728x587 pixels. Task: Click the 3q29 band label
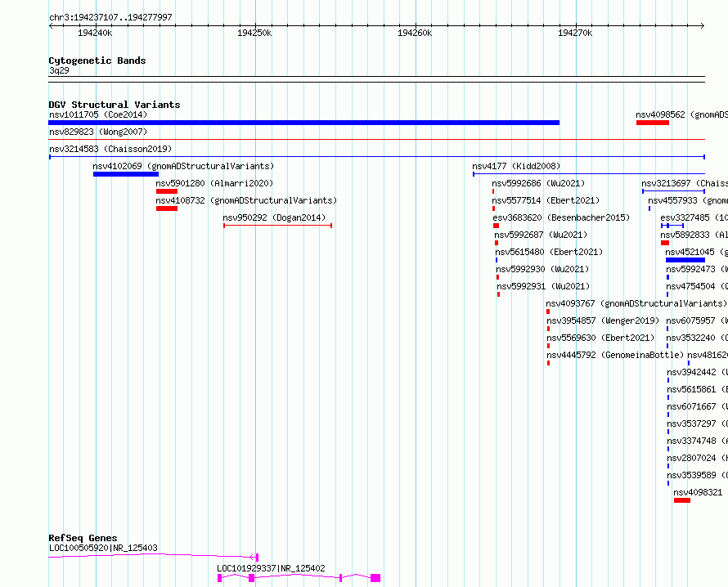point(59,70)
